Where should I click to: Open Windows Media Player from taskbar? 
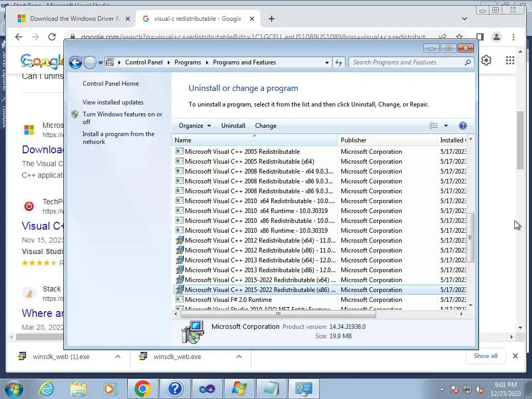[110, 389]
